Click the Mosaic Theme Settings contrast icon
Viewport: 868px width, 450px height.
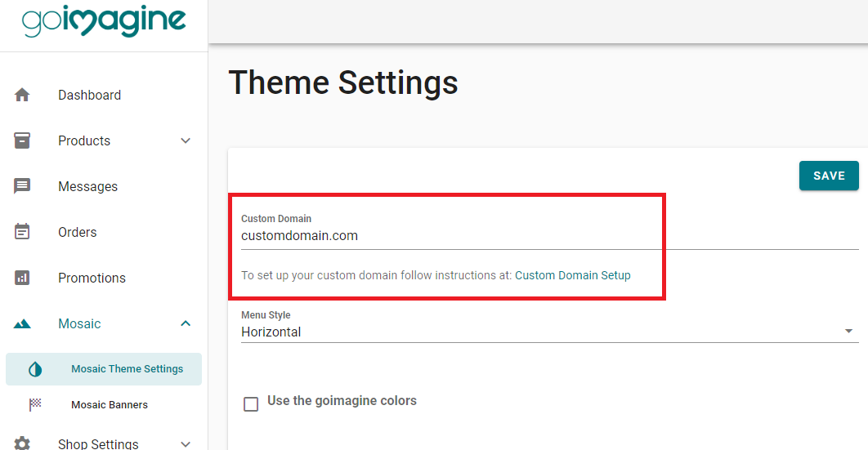coord(35,369)
